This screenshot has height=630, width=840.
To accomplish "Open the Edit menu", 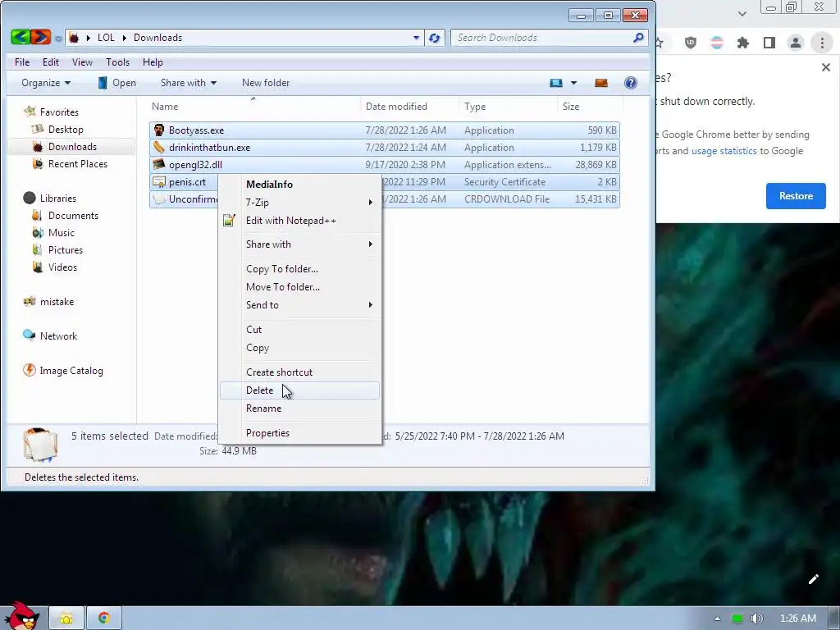I will [x=51, y=62].
